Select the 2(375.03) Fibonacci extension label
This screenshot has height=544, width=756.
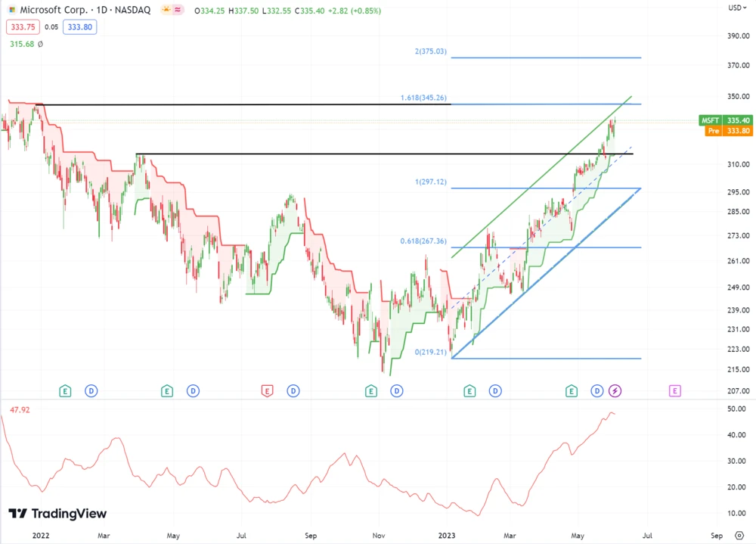430,51
